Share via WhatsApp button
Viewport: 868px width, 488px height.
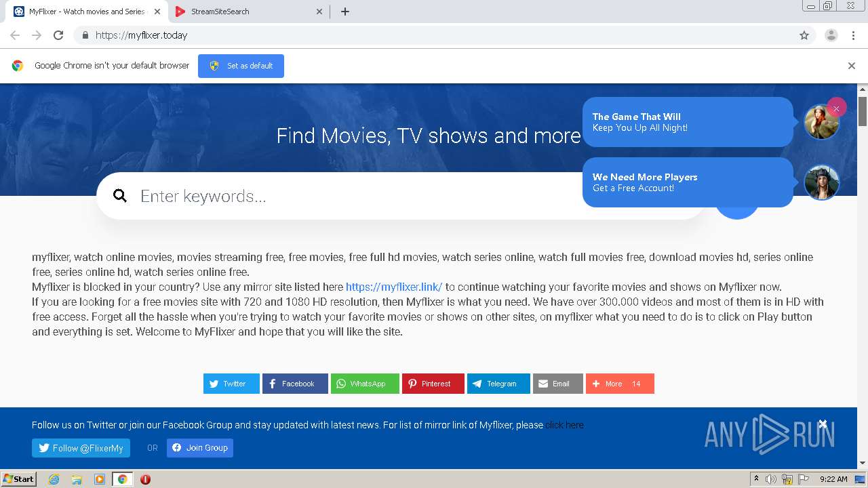(x=365, y=384)
